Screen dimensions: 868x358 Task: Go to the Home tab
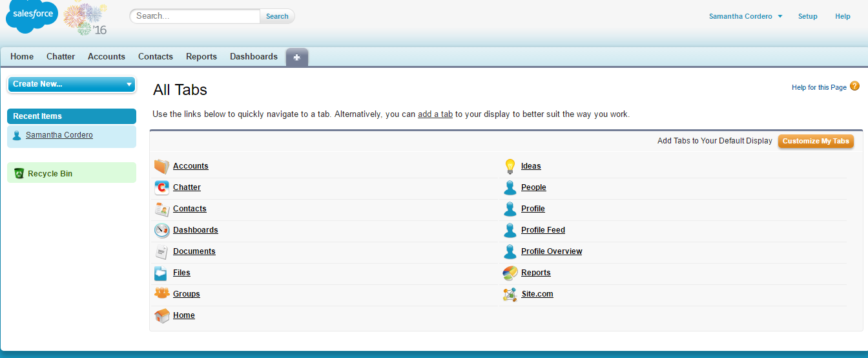tap(22, 56)
